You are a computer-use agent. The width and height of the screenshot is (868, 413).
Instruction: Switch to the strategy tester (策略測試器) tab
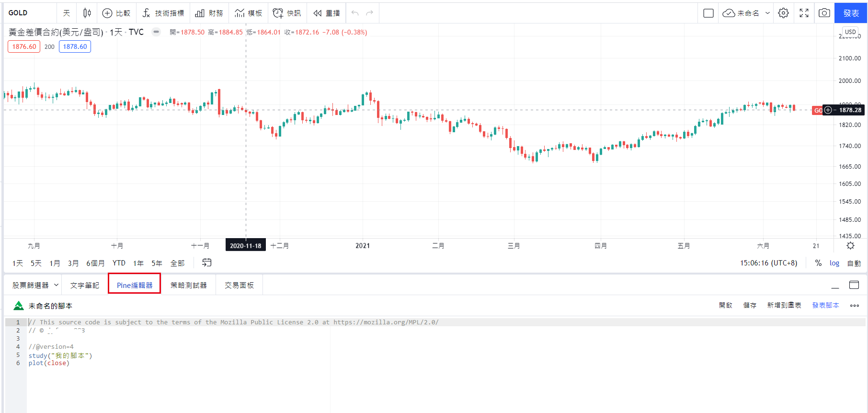click(188, 285)
